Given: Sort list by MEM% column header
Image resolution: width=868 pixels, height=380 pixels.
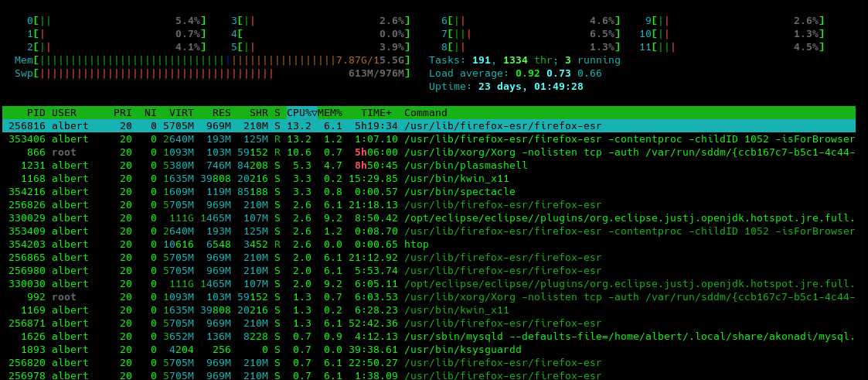Looking at the screenshot, I should pos(330,113).
